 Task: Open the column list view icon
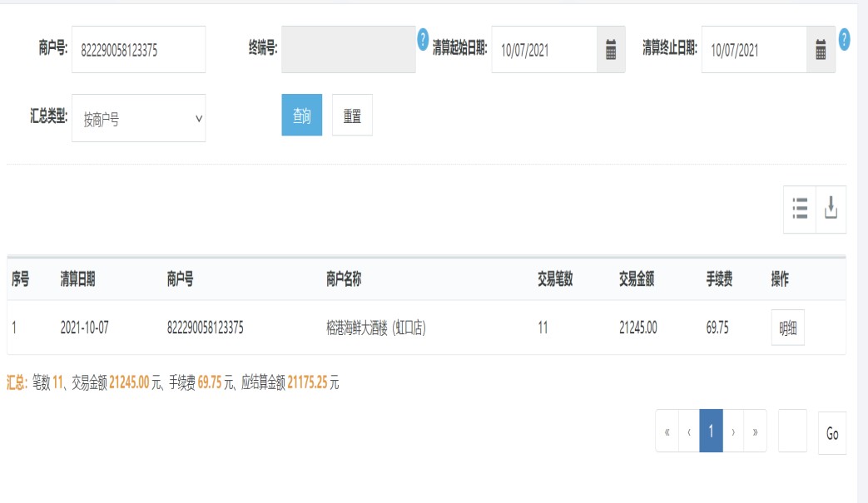tap(800, 209)
